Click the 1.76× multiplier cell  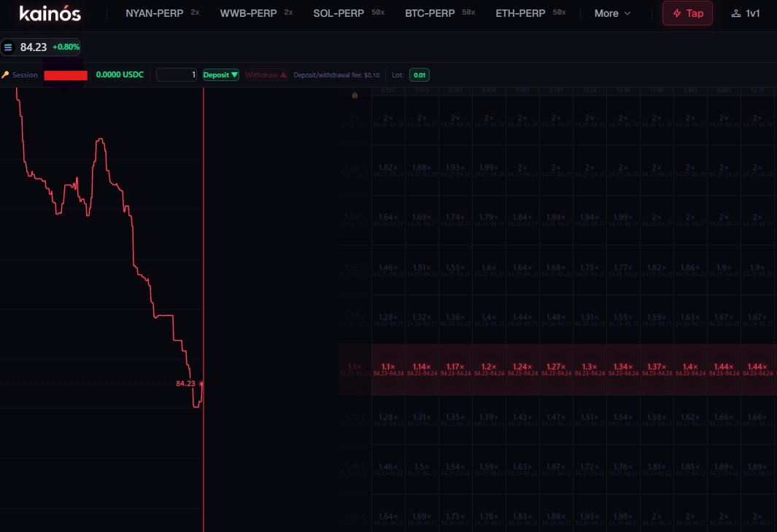tap(623, 469)
